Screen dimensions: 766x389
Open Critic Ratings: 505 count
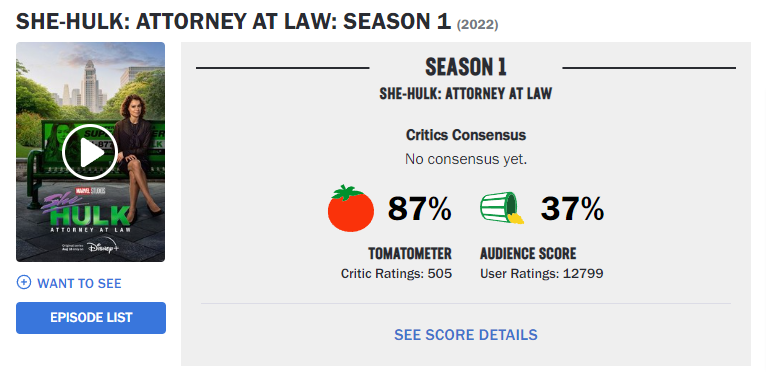coord(396,274)
